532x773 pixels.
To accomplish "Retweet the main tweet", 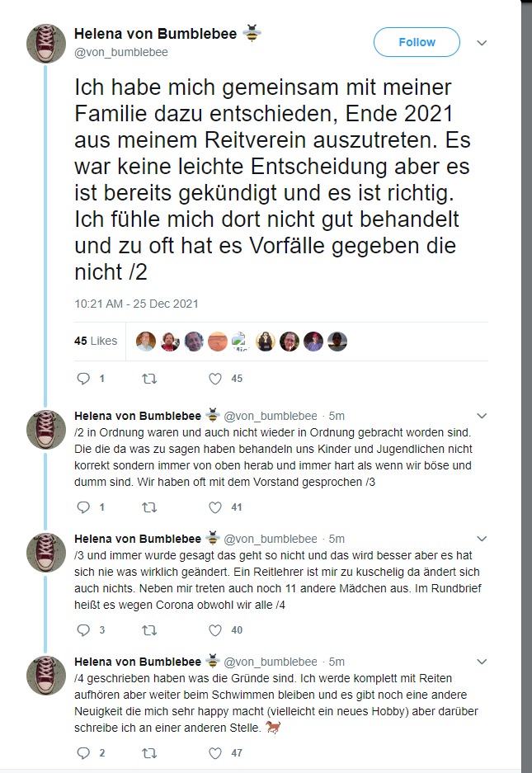I will pos(149,379).
